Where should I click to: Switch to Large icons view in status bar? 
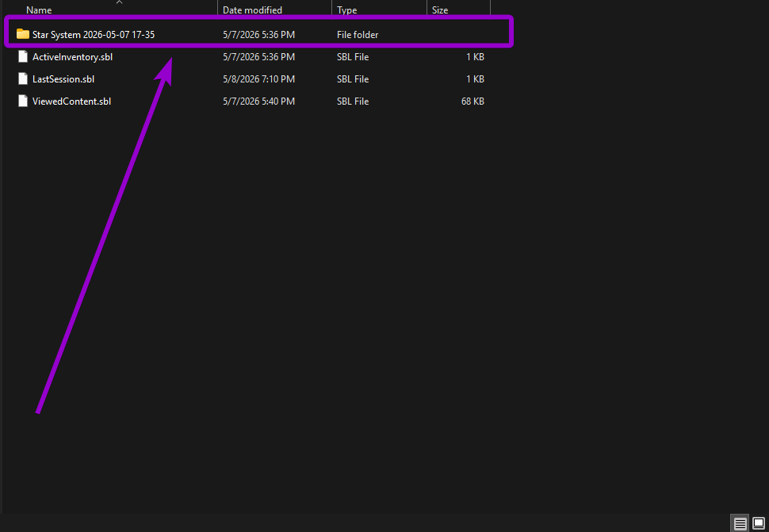coord(758,523)
